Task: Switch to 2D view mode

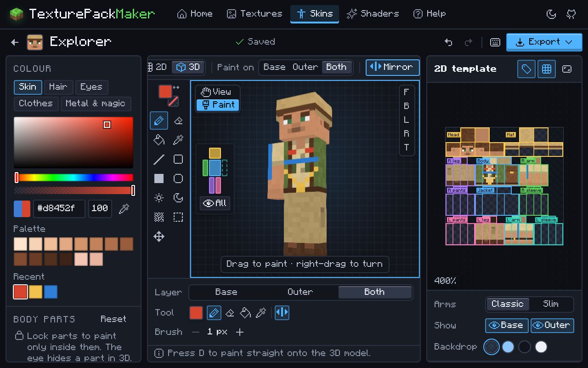Action: 158,67
